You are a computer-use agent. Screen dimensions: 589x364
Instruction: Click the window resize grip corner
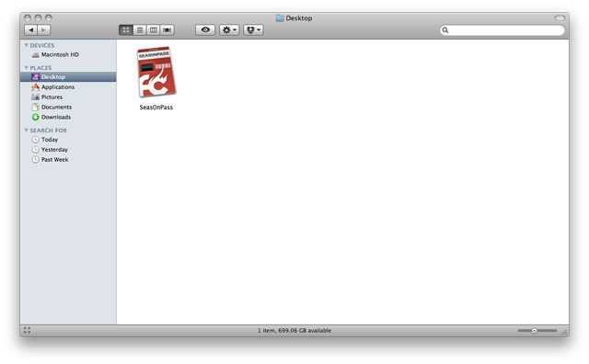[564, 332]
